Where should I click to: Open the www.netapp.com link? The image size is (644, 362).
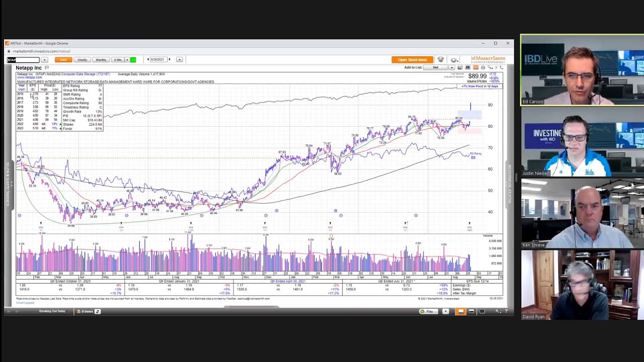click(x=30, y=77)
